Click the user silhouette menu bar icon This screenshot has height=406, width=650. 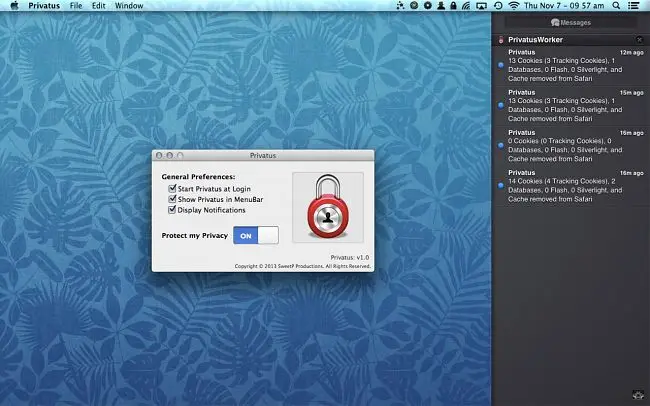441,5
